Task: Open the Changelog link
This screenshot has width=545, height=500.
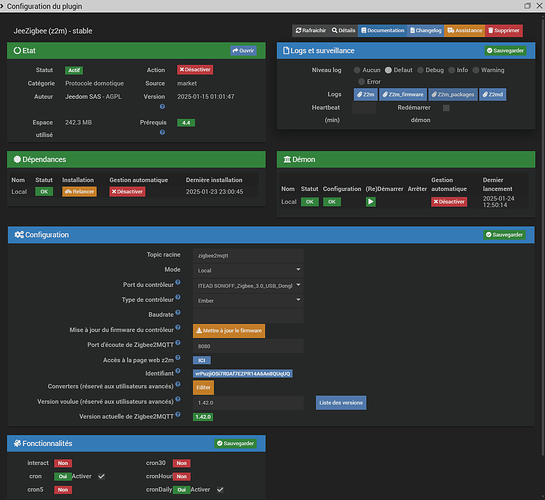Action: [x=425, y=31]
